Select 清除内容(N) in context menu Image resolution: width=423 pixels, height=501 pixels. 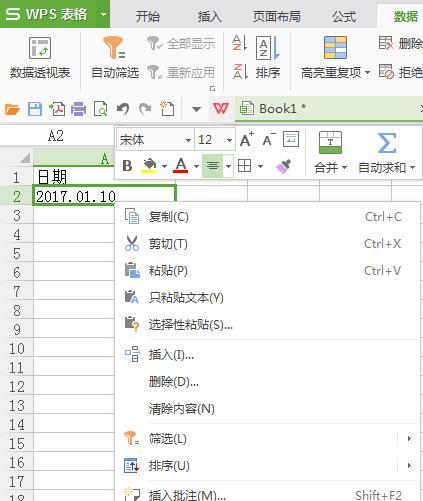pyautogui.click(x=182, y=409)
